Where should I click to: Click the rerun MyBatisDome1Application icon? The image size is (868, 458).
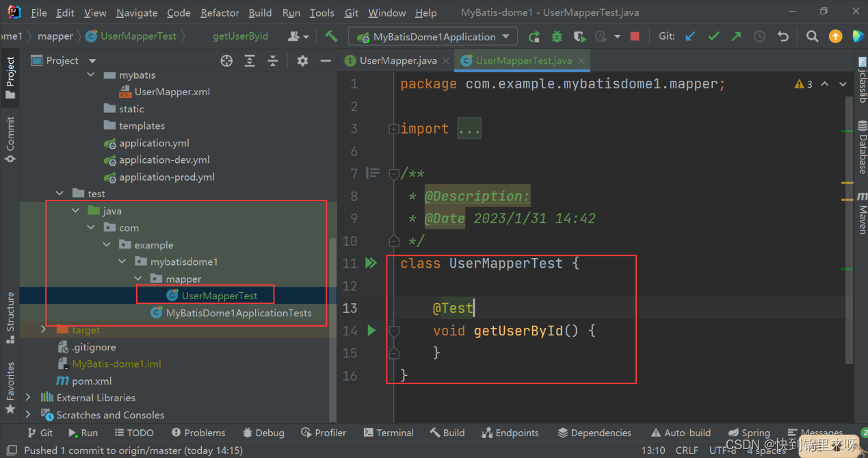tap(534, 36)
